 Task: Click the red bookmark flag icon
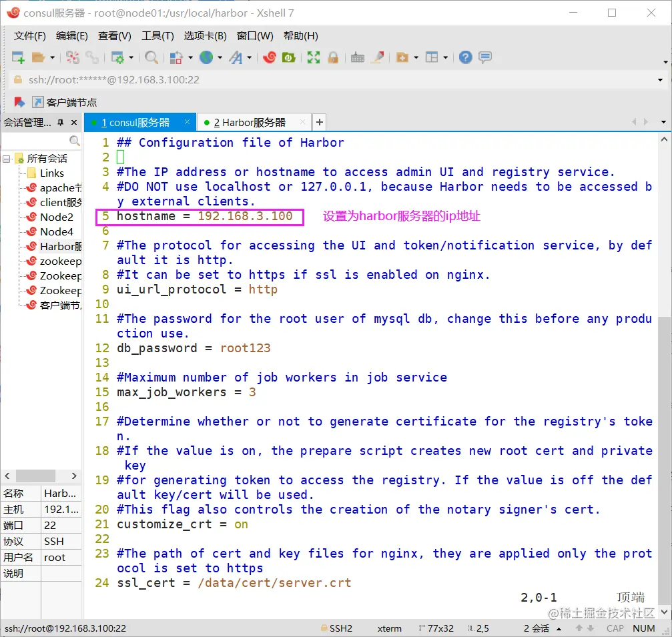pyautogui.click(x=19, y=102)
